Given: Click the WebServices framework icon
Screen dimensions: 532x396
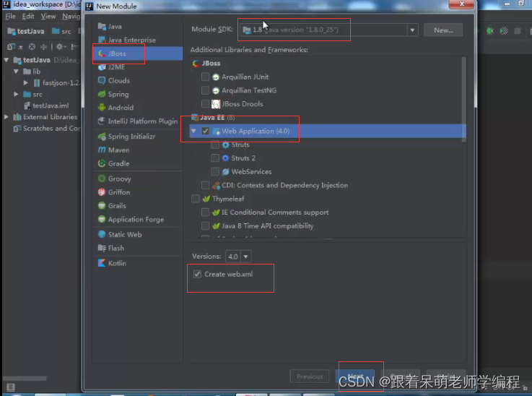Looking at the screenshot, I should (225, 172).
